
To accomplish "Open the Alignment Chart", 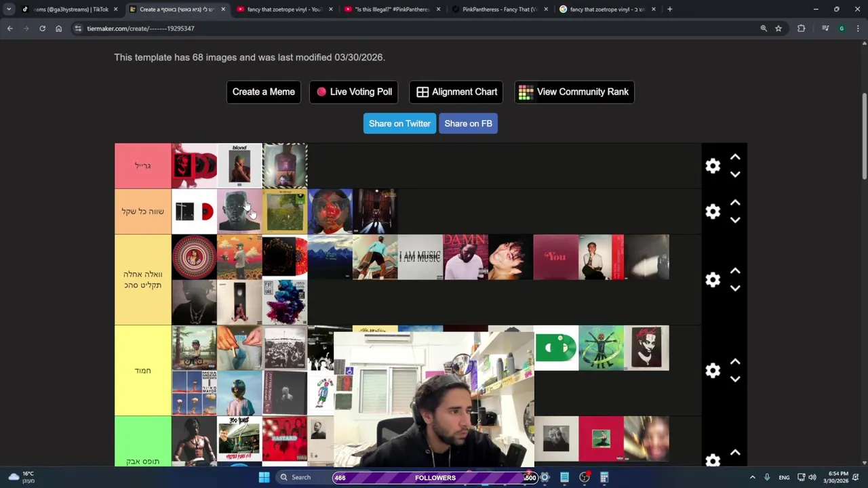I will (x=457, y=92).
